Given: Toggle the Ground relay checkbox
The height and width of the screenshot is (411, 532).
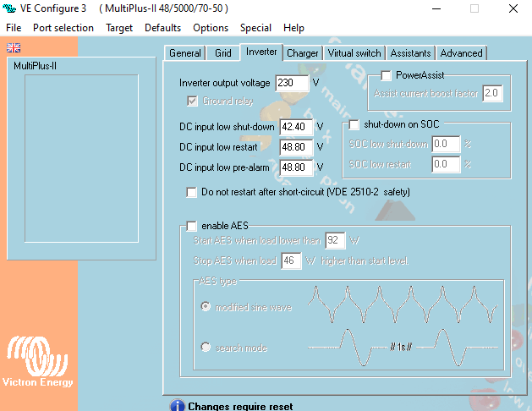Looking at the screenshot, I should pyautogui.click(x=192, y=101).
